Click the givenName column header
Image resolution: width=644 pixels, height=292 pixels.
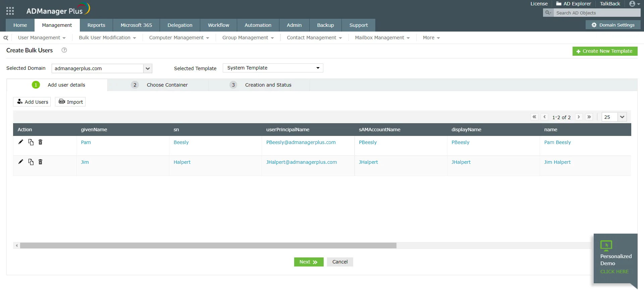pos(94,130)
